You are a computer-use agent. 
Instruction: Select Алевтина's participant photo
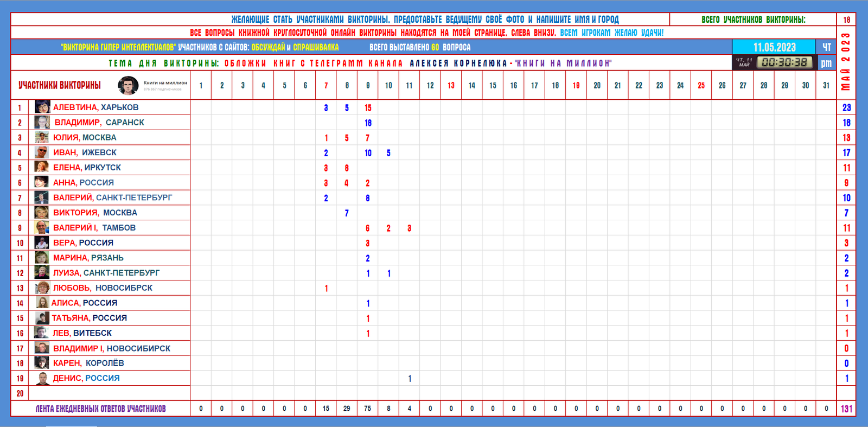click(x=42, y=107)
